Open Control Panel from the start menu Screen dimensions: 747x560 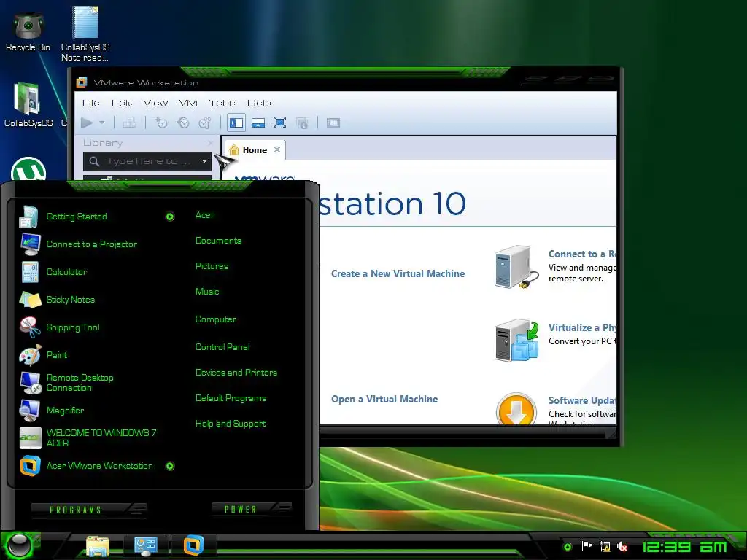(222, 347)
